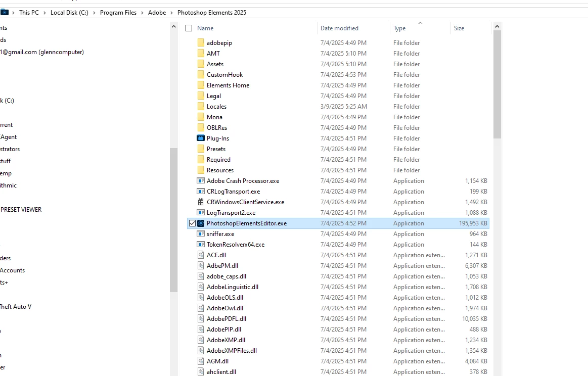Click the TokenResolverx64.exe icon
This screenshot has width=588, height=376.
(201, 245)
